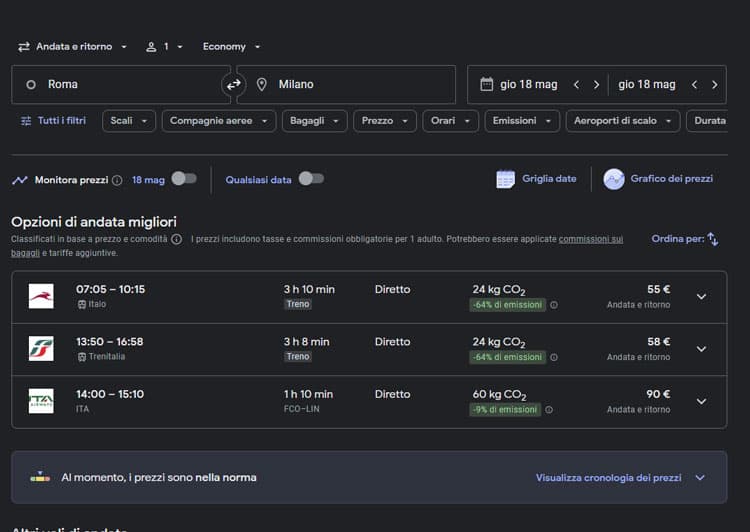Image resolution: width=750 pixels, height=532 pixels.
Task: Open the Griglia date calendar icon
Action: (505, 179)
